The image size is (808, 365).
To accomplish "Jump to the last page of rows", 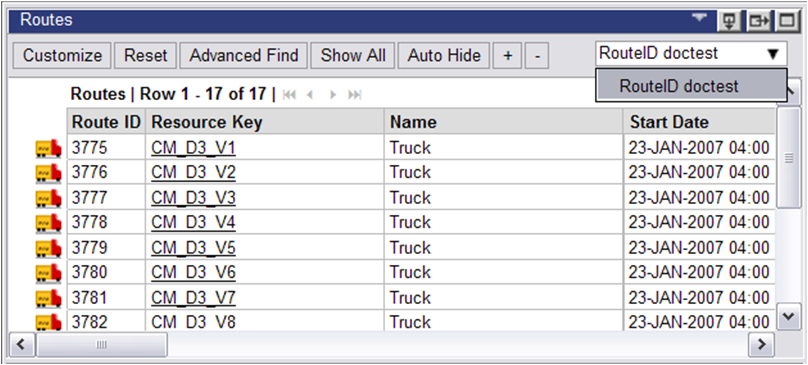I will 354,95.
